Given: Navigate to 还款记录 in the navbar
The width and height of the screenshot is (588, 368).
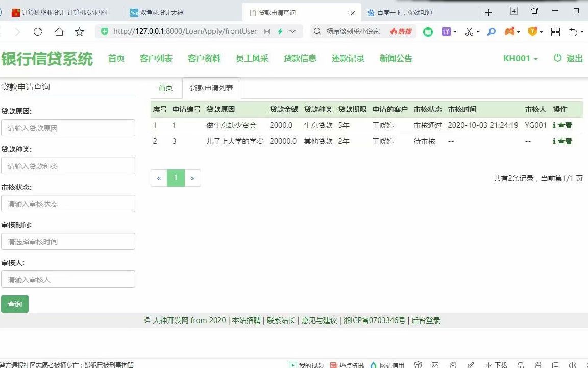Looking at the screenshot, I should click(x=348, y=58).
